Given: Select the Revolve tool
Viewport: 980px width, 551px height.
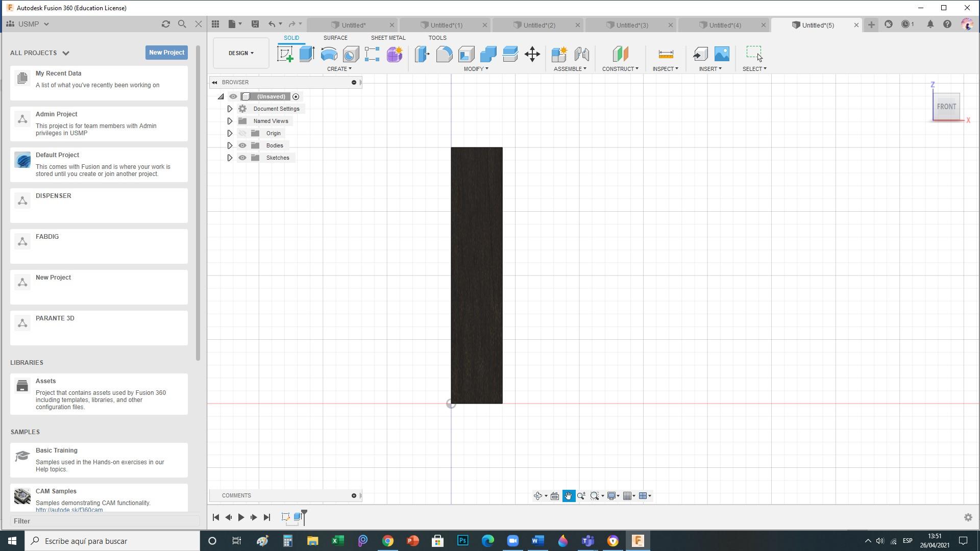Looking at the screenshot, I should coord(329,54).
